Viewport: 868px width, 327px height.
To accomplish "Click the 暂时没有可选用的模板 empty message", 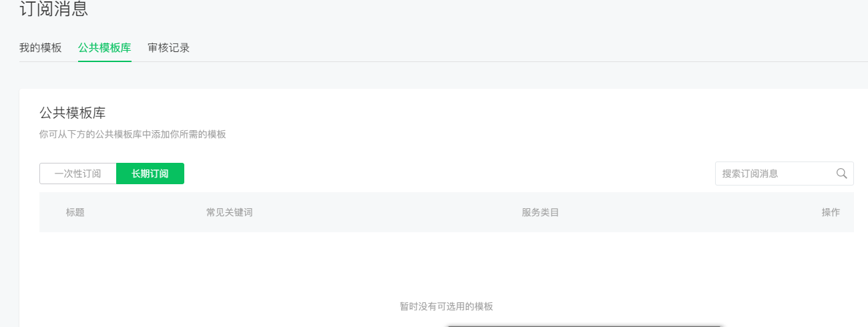I will pos(447,306).
